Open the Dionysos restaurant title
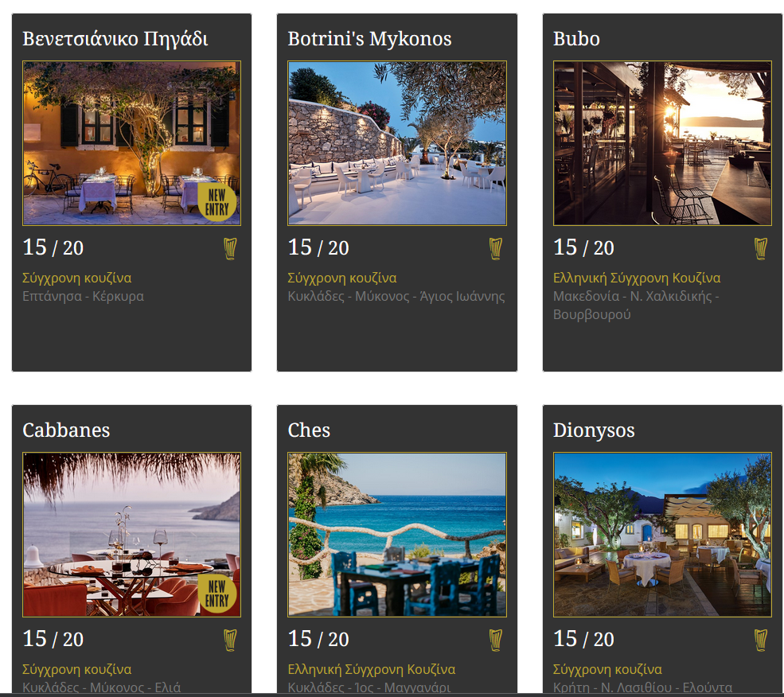The image size is (784, 697). [594, 430]
